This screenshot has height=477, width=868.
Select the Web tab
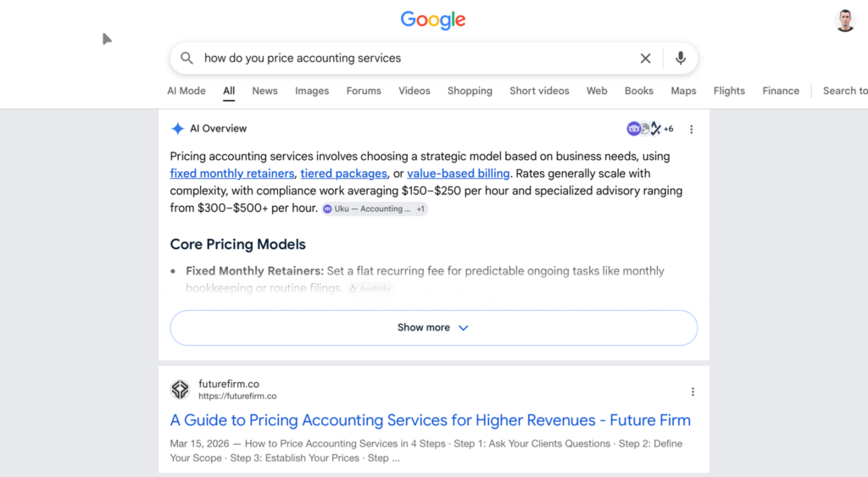pos(597,91)
